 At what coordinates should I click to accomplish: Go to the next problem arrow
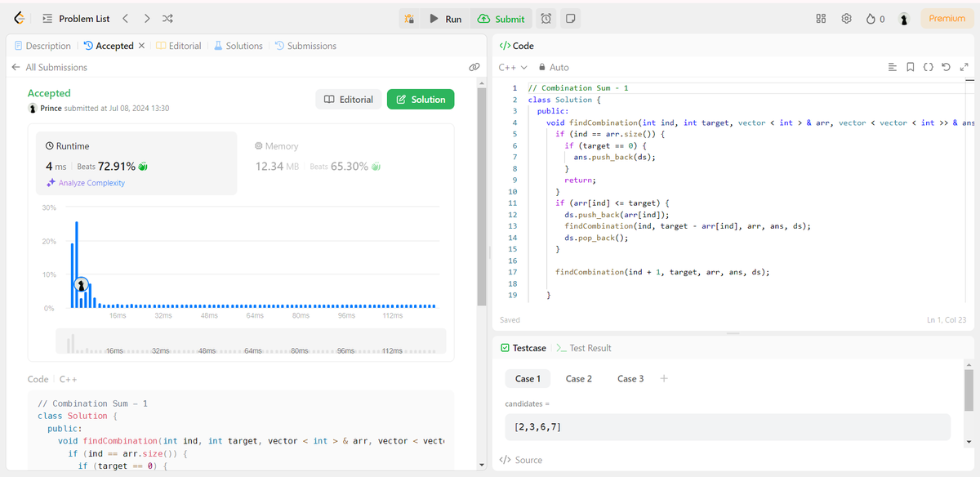(146, 19)
